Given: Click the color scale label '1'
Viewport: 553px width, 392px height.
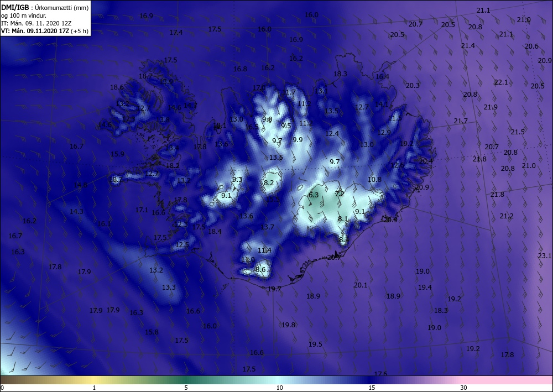Looking at the screenshot, I should [x=94, y=388].
